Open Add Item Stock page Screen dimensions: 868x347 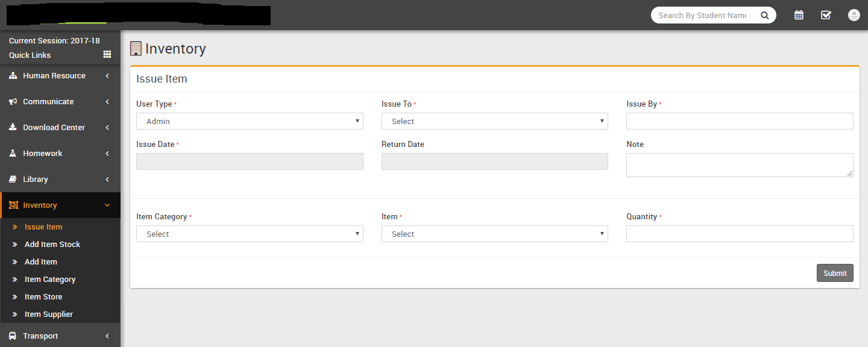click(x=52, y=245)
